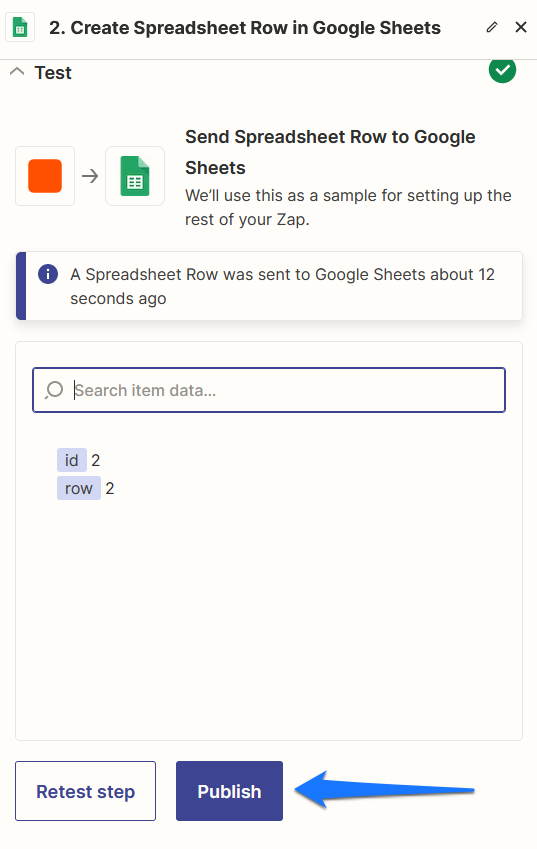
Task: Click the id value 2
Action: coord(96,460)
